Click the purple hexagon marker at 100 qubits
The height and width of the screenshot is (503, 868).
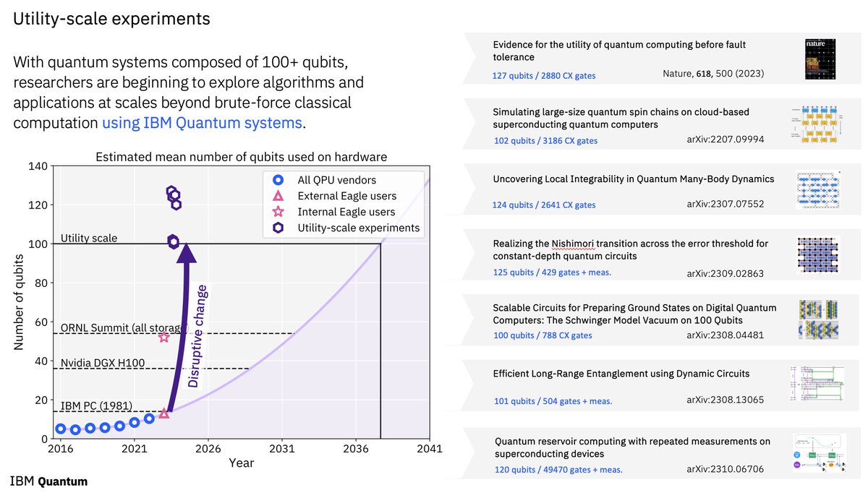click(174, 241)
